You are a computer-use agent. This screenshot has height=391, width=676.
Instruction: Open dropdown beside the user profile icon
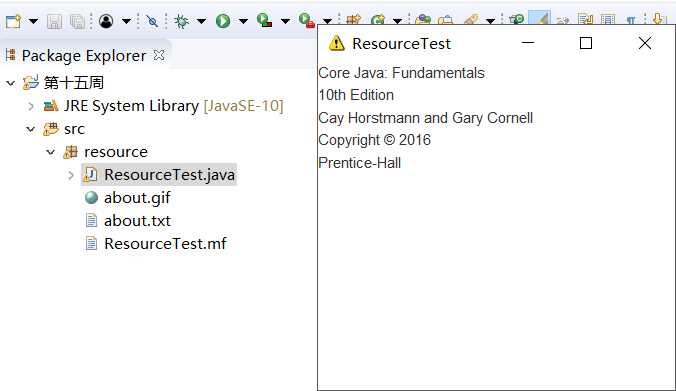(x=126, y=21)
